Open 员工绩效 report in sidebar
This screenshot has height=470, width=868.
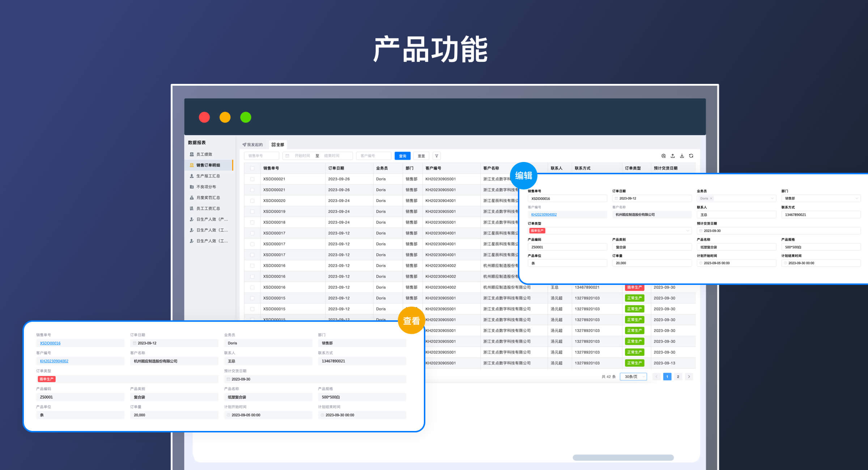204,154
